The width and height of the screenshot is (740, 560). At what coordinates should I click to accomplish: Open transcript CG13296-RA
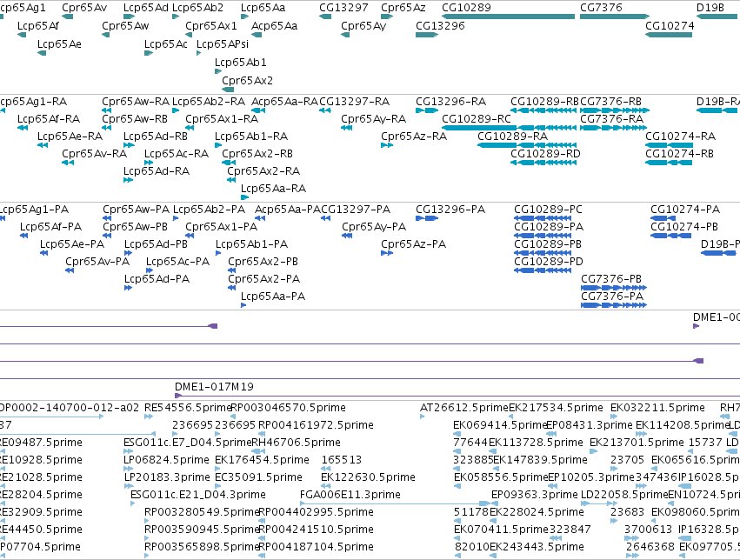[450, 102]
